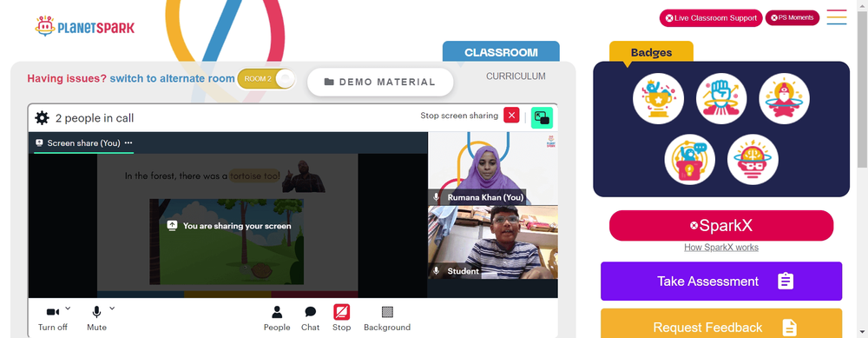Select the speaker podium badge
Image resolution: width=868 pixels, height=338 pixels.
(x=690, y=160)
